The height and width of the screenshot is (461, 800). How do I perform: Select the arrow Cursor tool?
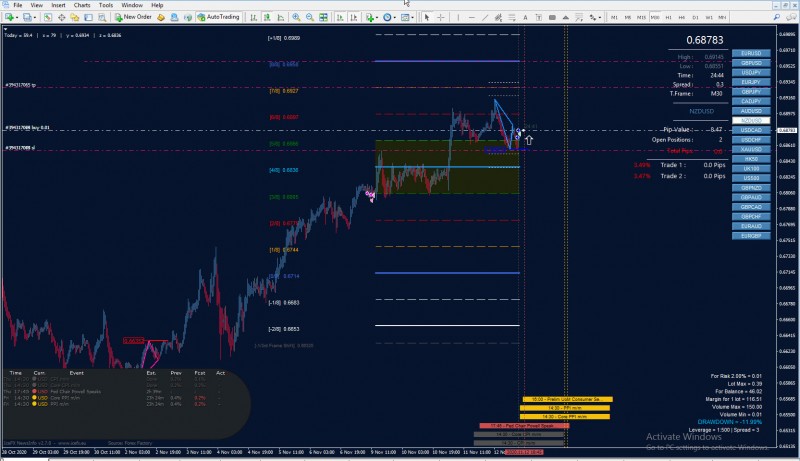(427, 17)
